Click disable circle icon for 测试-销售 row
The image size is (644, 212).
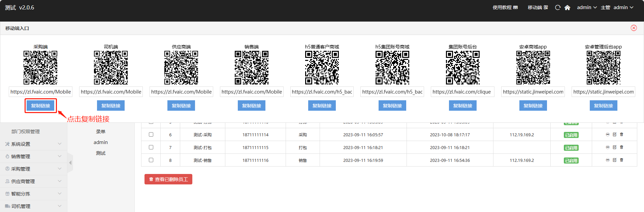[x=608, y=160]
